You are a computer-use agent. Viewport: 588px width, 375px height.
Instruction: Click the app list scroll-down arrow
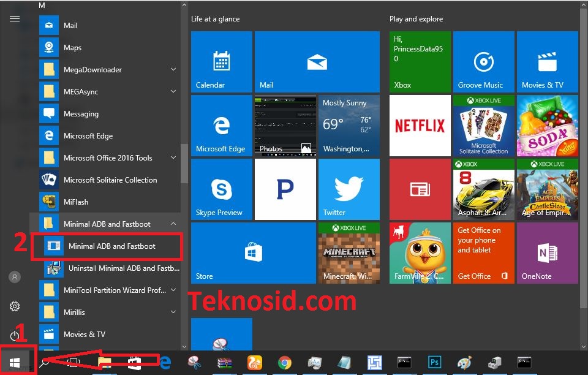click(184, 347)
